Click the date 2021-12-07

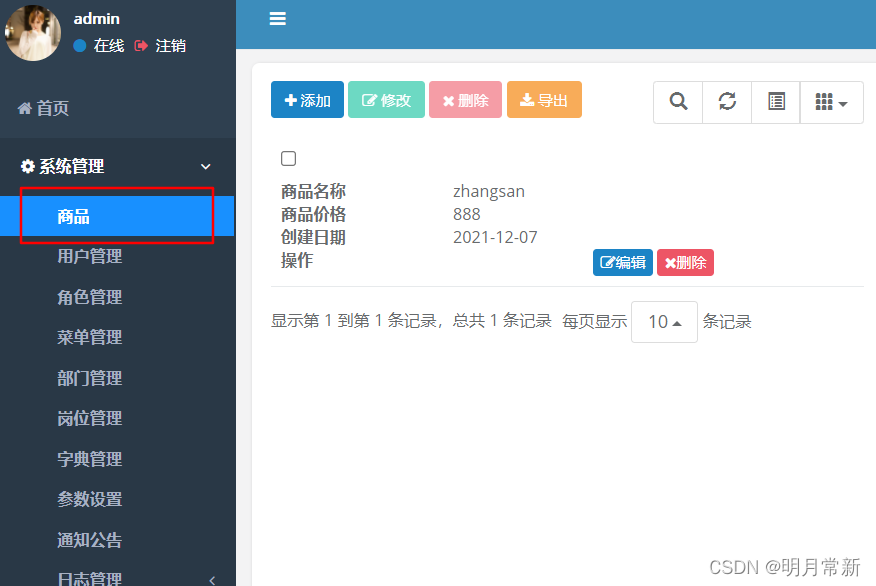click(x=495, y=237)
